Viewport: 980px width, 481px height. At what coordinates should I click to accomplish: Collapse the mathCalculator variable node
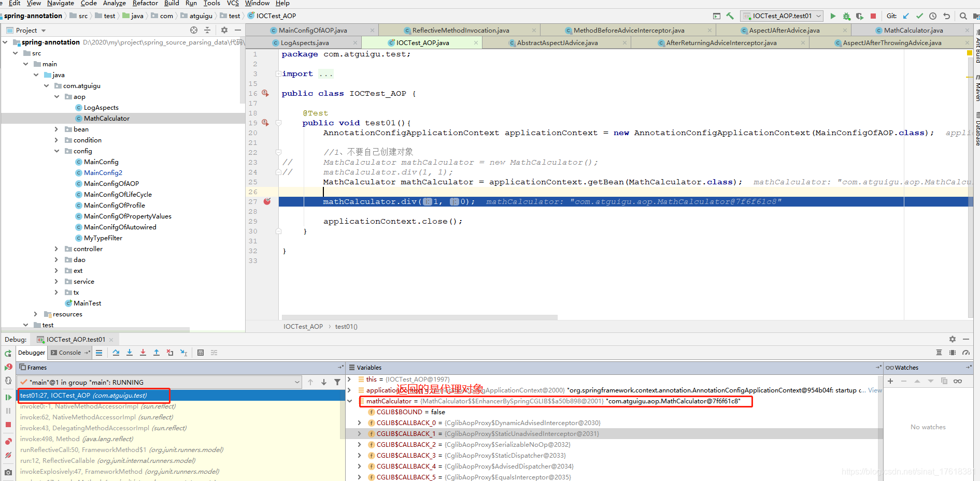coord(350,401)
